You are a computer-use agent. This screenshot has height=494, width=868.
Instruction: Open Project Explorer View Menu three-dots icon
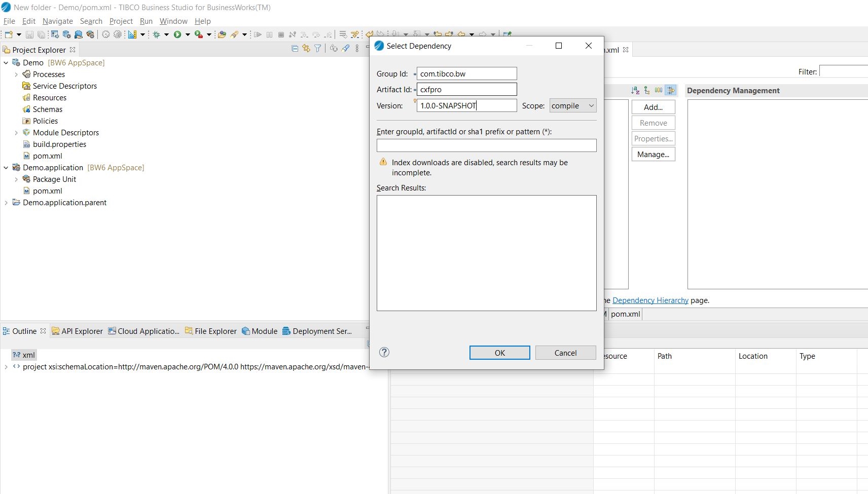[x=357, y=49]
